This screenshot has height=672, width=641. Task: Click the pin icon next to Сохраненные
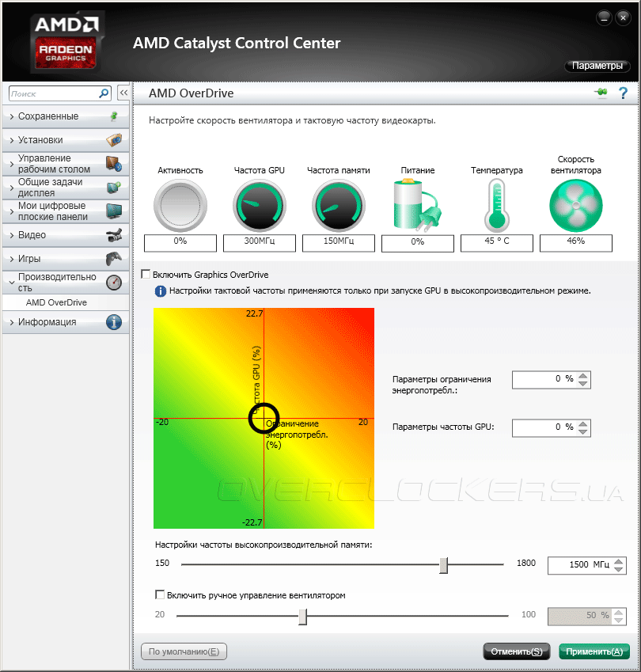click(x=114, y=116)
